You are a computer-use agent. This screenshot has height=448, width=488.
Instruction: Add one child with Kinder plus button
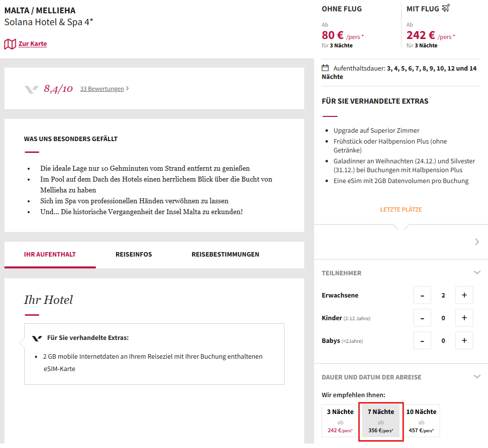click(x=464, y=318)
